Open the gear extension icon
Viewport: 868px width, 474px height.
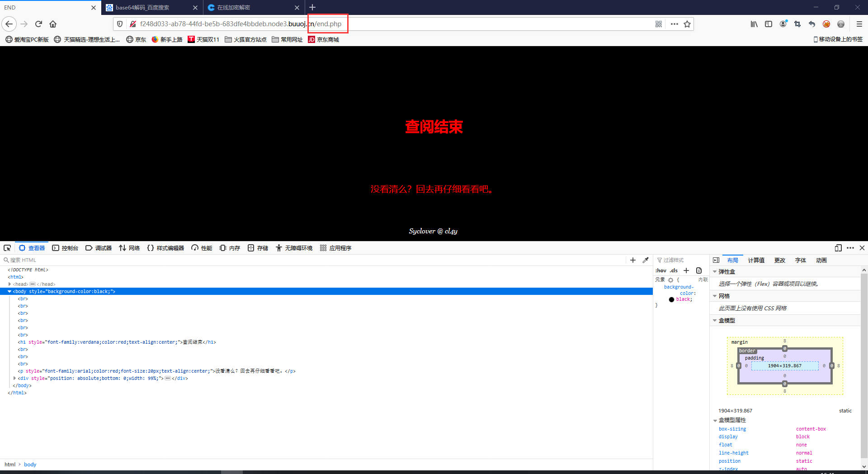click(x=841, y=24)
